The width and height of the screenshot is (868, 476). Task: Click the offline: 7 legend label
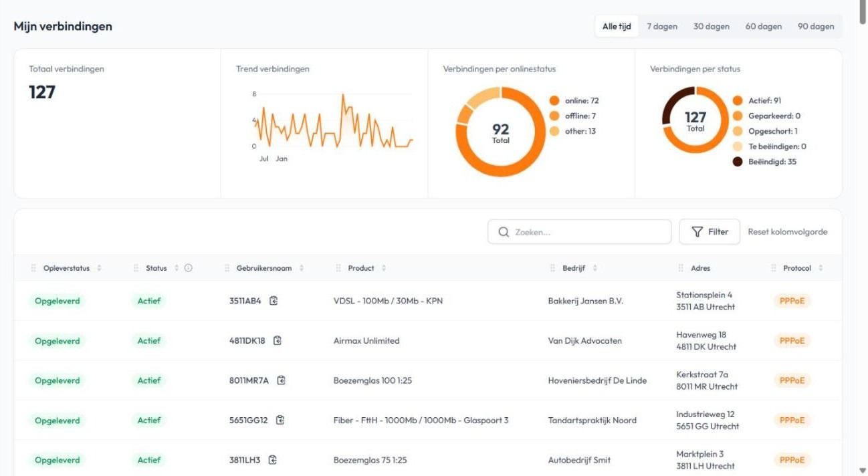pos(580,116)
